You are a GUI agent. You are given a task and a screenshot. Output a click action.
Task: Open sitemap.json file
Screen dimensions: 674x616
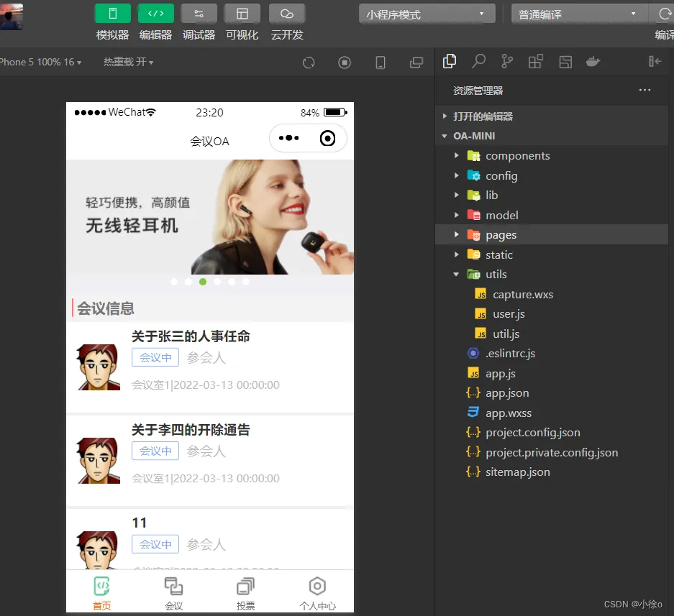552,472
